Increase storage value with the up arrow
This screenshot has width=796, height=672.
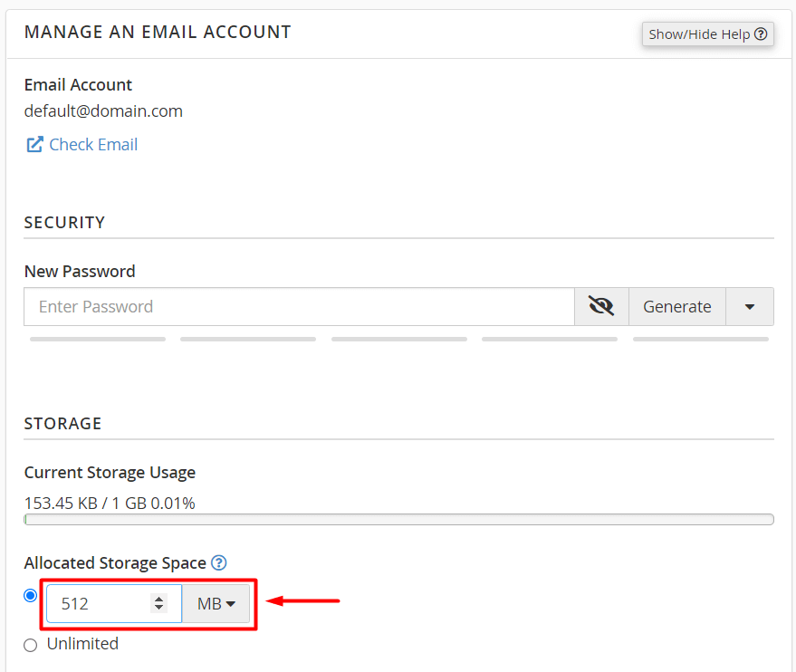pos(158,599)
